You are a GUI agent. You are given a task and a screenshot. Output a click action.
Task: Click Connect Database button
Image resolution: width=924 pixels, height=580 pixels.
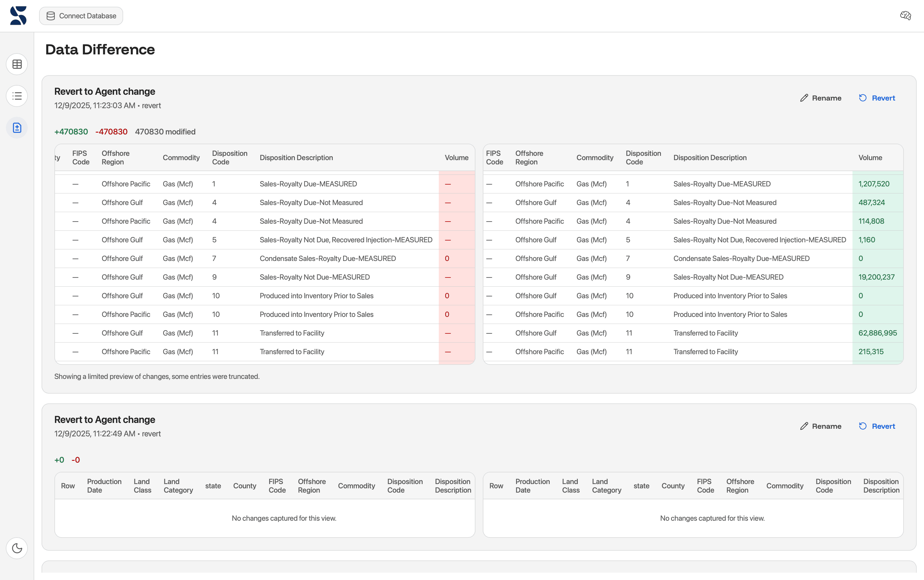point(81,16)
